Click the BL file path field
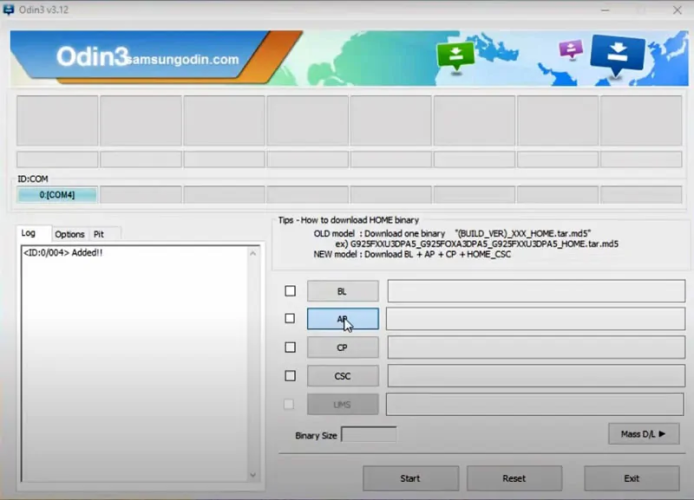694x500 pixels. pos(536,291)
